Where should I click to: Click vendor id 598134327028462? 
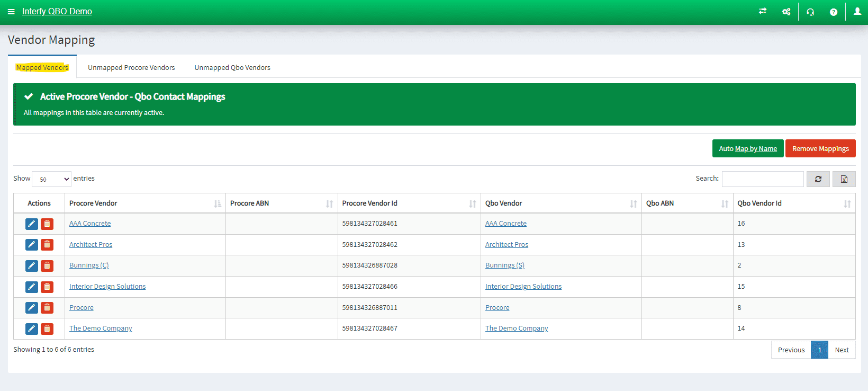370,245
